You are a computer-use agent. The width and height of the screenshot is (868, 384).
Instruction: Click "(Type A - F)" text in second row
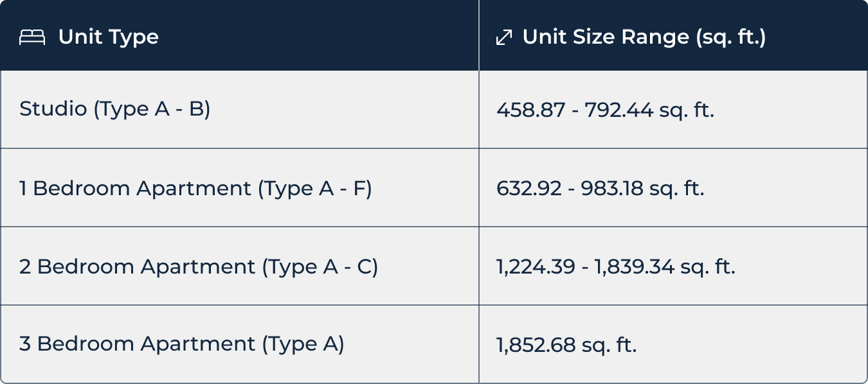pyautogui.click(x=314, y=189)
